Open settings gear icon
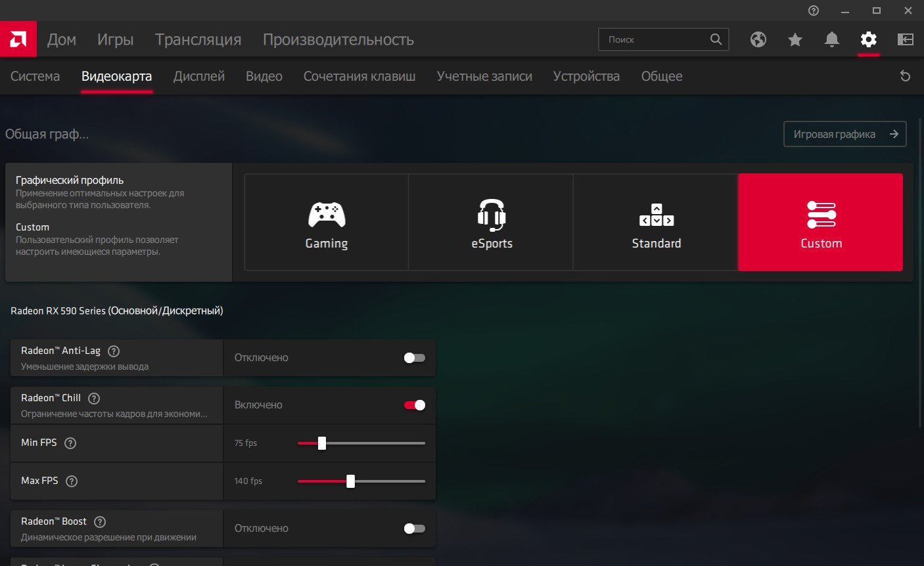924x566 pixels. point(869,40)
